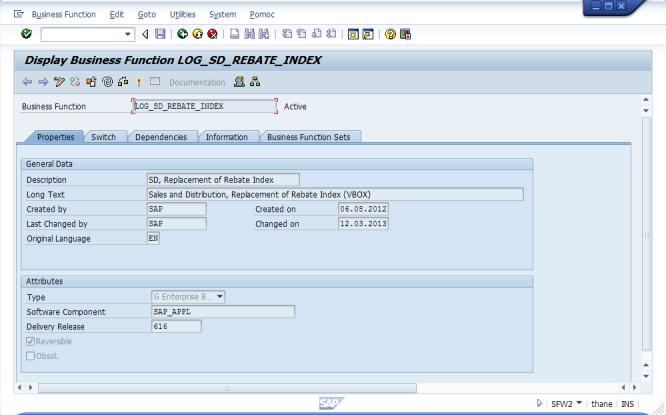666x415 pixels.
Task: Click the horizontal scrollbar at the bottom
Action: click(x=227, y=388)
